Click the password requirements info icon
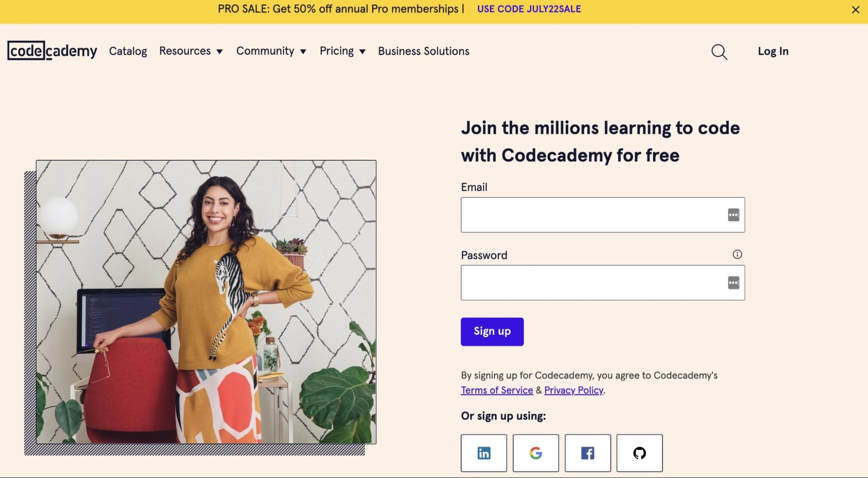 [x=737, y=254]
